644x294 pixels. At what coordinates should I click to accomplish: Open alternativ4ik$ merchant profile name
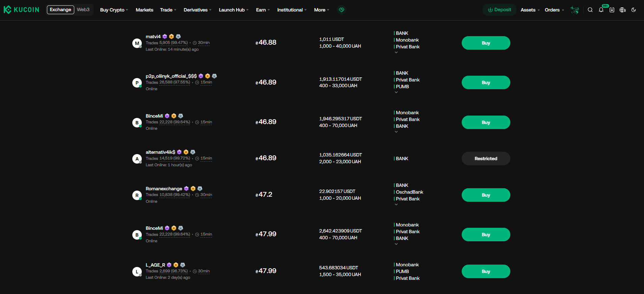pyautogui.click(x=160, y=152)
